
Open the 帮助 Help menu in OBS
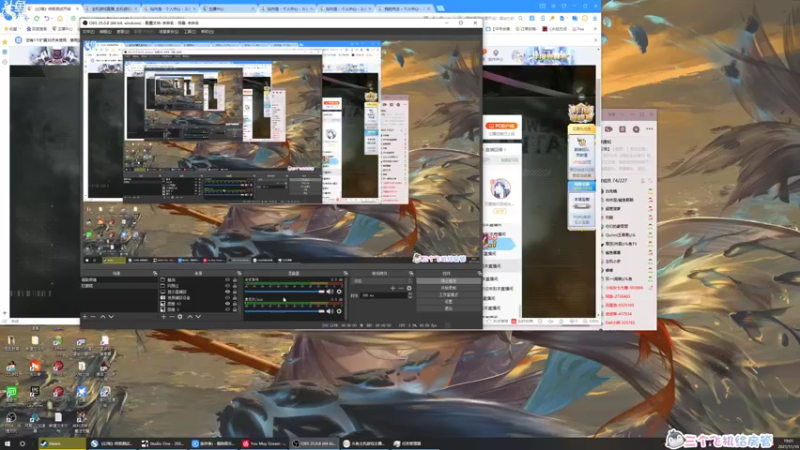coord(207,32)
